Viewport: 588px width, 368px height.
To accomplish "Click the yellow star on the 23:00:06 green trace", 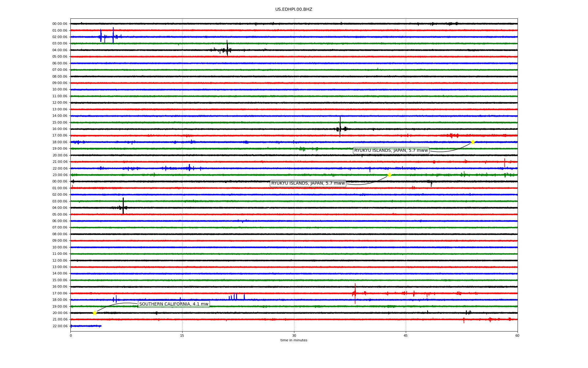I will click(389, 175).
